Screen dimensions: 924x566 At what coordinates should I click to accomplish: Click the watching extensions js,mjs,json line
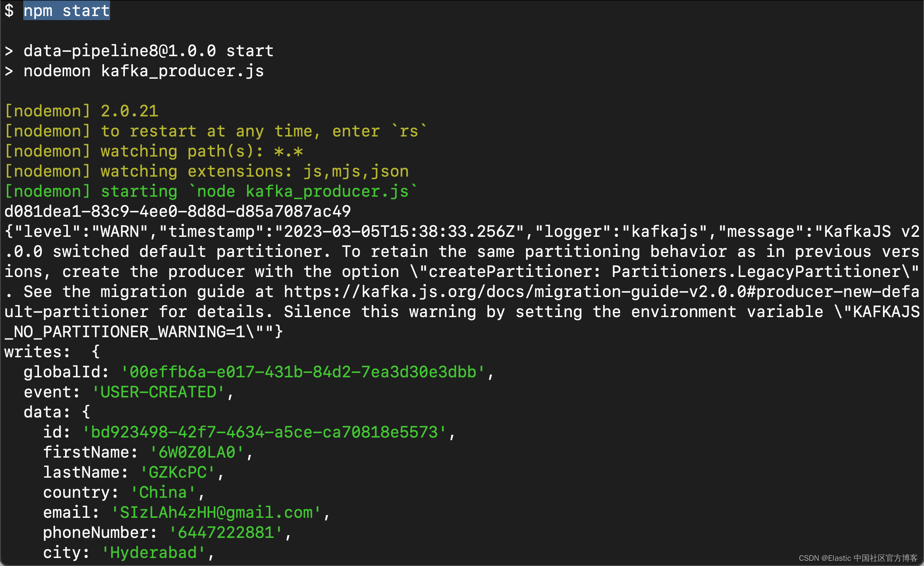(x=206, y=171)
